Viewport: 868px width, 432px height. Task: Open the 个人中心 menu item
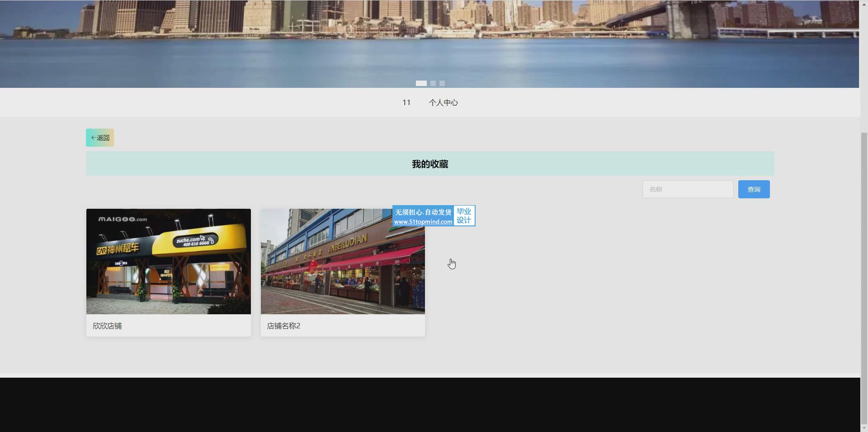443,103
